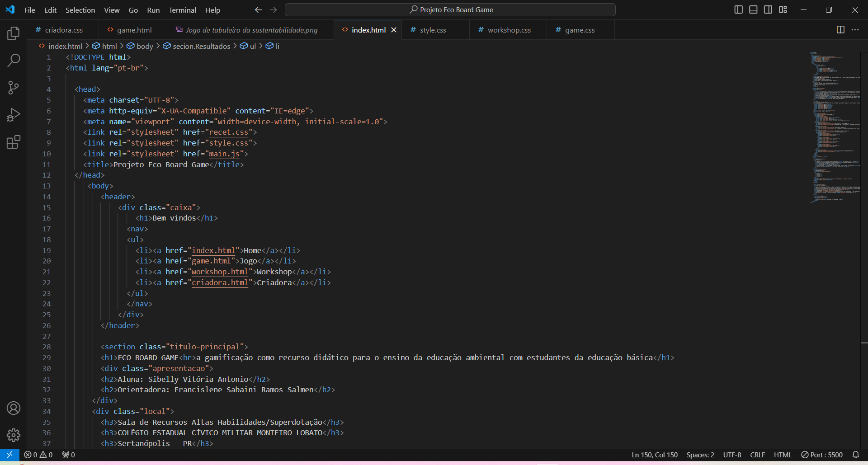Open the Manage gear menu

point(14,435)
